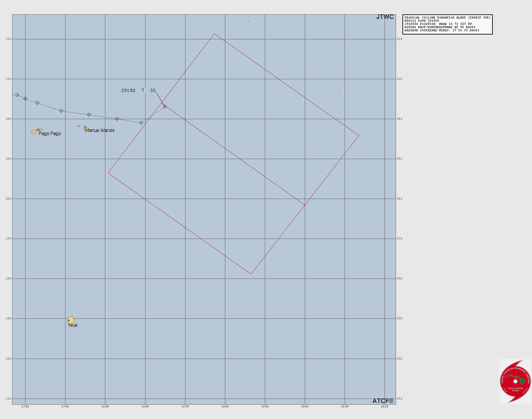Click the small red dot near 13S 163W
Screen dimensions: 532x419
pyautogui.click(x=338, y=89)
